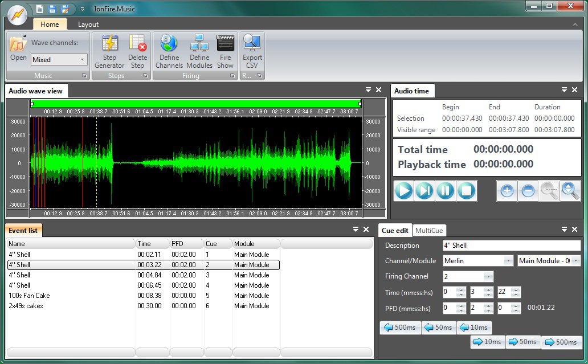The height and width of the screenshot is (364, 588).
Task: Open the Wave channels Mixed dropdown
Action: coord(82,60)
